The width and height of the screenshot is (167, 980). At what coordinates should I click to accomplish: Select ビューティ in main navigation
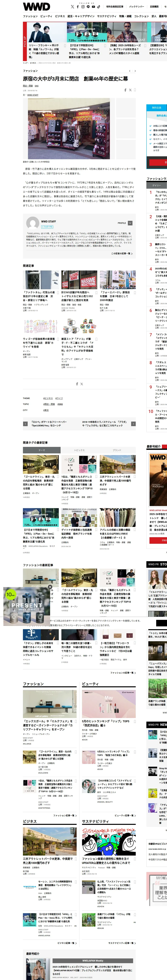(x=46, y=16)
